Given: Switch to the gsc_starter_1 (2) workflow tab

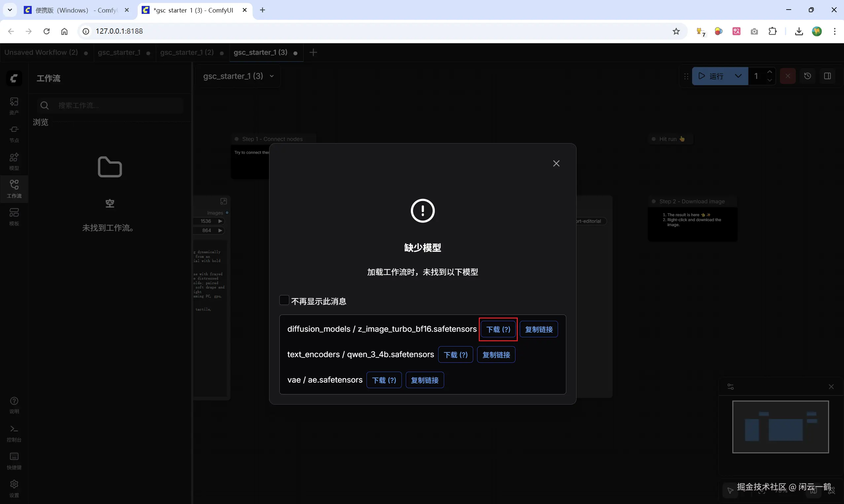Looking at the screenshot, I should pos(187,52).
